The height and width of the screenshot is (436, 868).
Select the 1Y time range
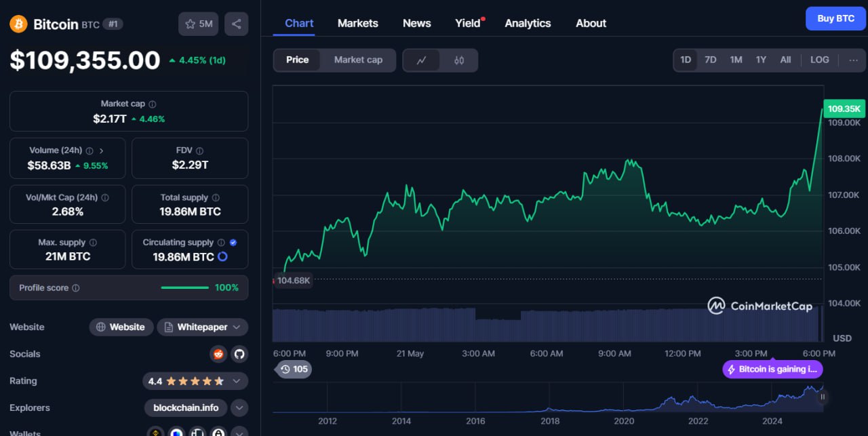[x=761, y=60]
